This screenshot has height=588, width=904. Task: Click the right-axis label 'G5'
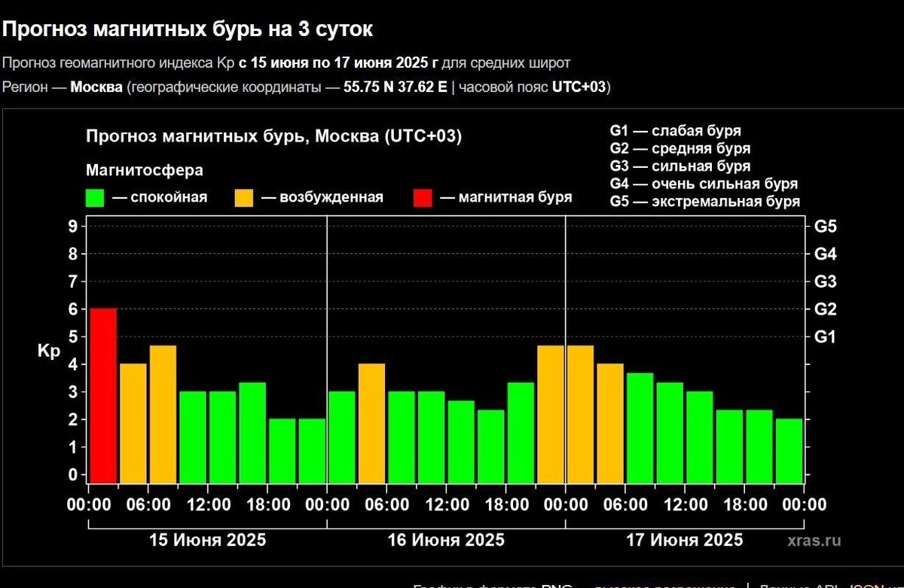click(x=826, y=226)
